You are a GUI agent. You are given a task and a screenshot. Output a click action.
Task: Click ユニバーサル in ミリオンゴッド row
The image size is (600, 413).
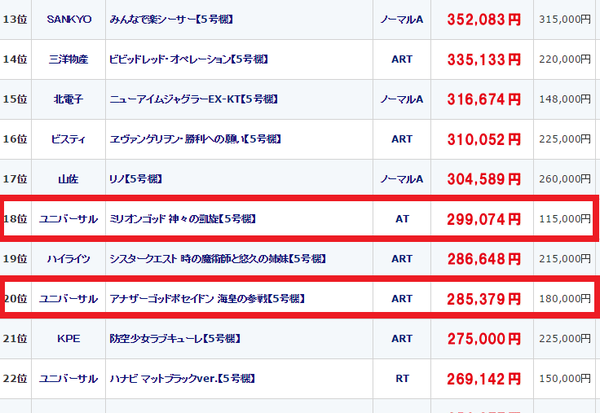coord(68,219)
